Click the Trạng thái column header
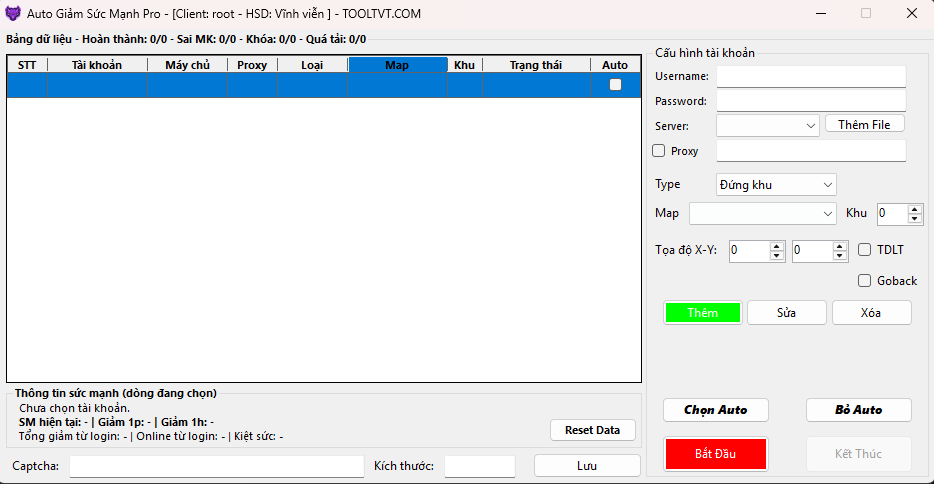This screenshot has height=484, width=934. (535, 65)
